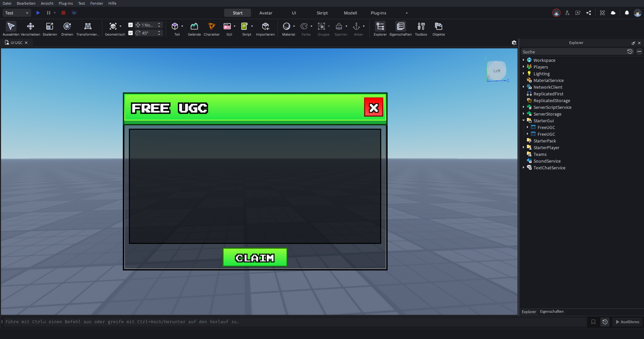Open the Test mode dropdown

click(17, 13)
